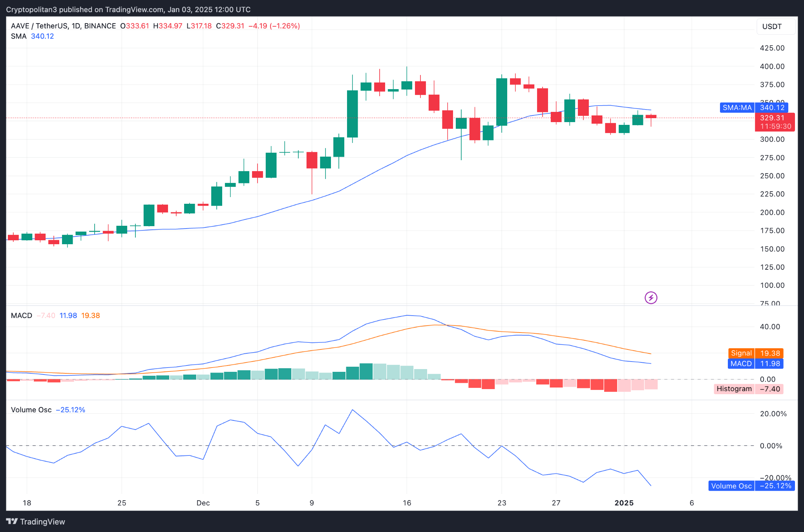Click the 400.00 price axis level
The image size is (804, 532).
772,66
